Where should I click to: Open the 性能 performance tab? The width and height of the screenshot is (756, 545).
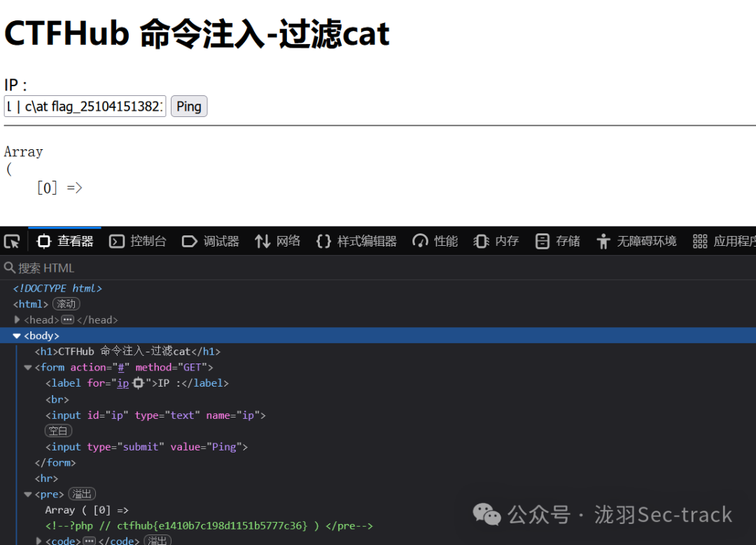[x=435, y=241]
